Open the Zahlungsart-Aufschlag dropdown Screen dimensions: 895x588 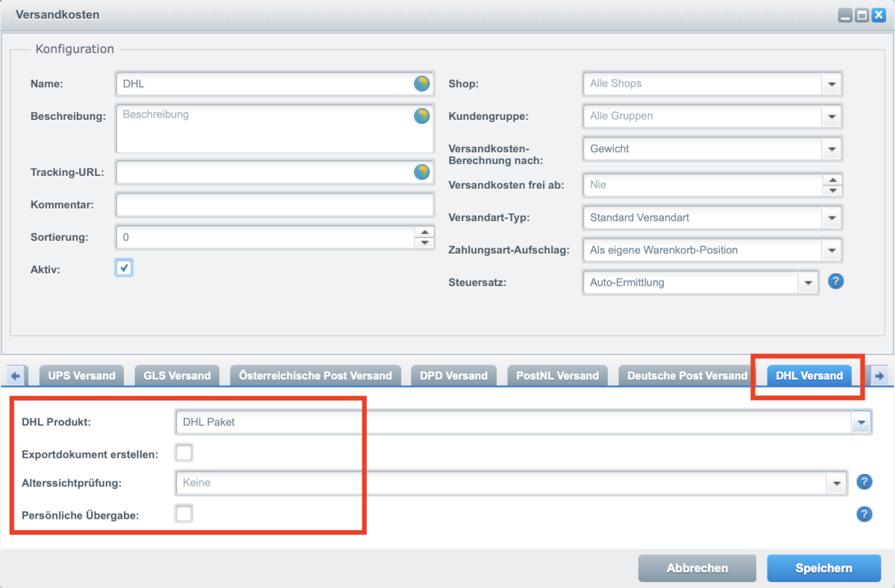click(x=832, y=250)
